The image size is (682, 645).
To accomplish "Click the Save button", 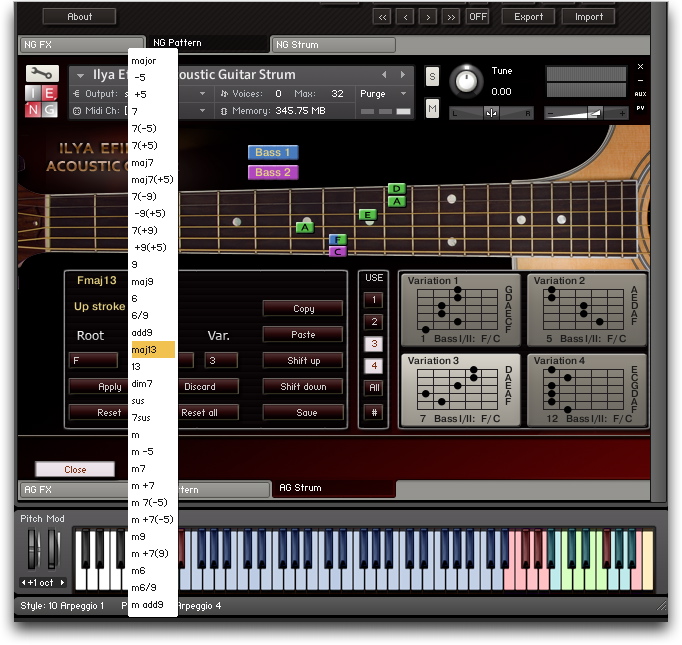I will (303, 412).
